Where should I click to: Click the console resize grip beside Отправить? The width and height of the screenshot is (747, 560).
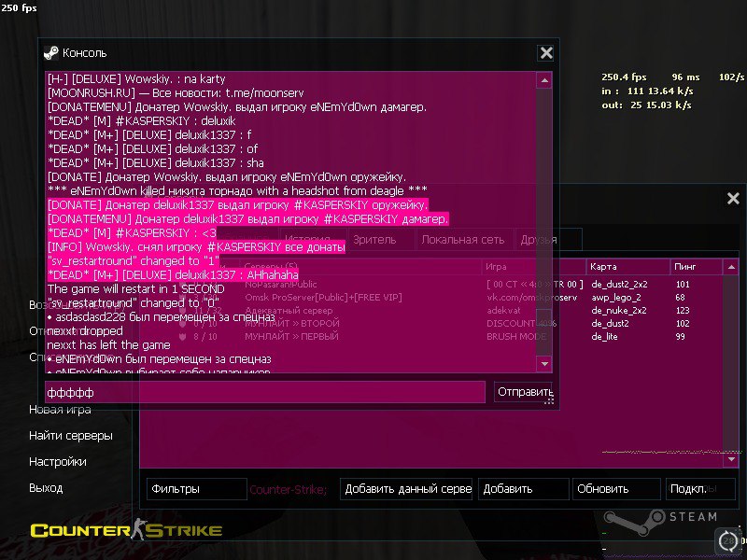(x=549, y=401)
